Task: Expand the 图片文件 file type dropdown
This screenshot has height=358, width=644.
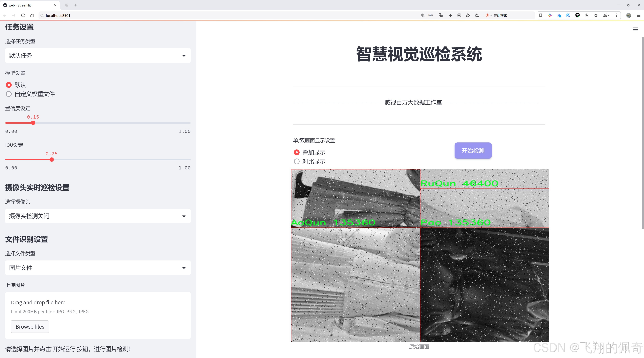Action: click(98, 268)
